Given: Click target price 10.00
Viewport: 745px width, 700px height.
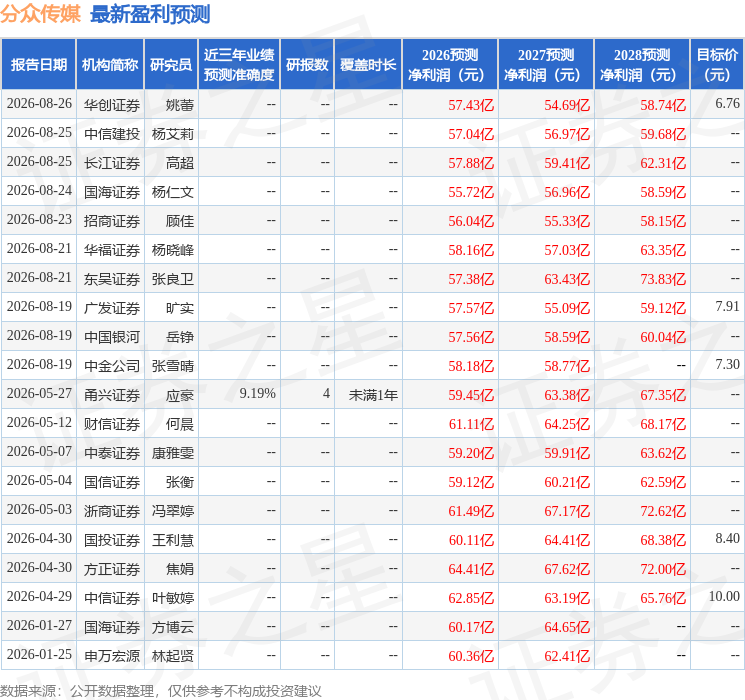Looking at the screenshot, I should tap(724, 596).
